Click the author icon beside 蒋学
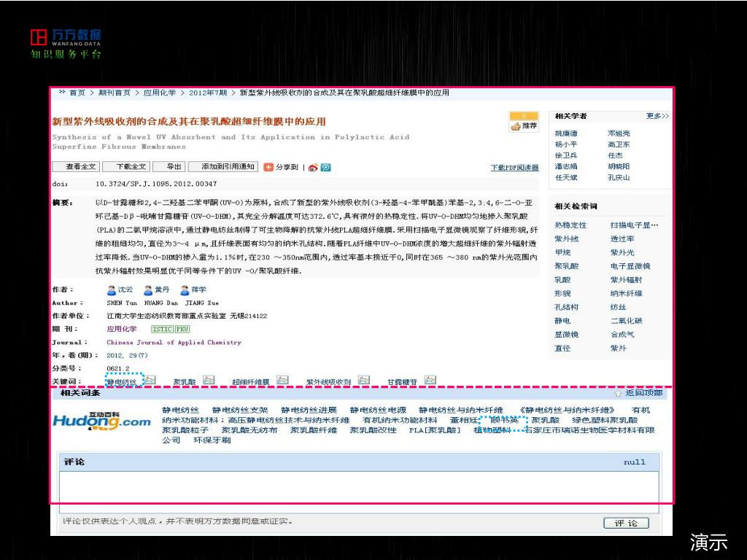747x560 pixels. click(x=185, y=290)
